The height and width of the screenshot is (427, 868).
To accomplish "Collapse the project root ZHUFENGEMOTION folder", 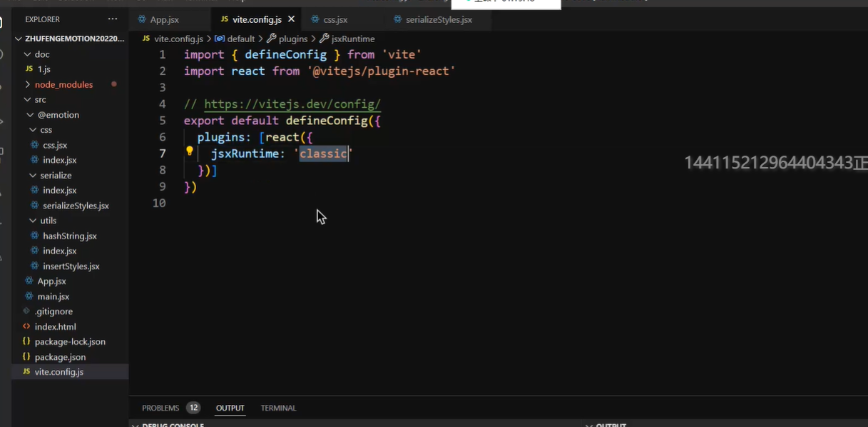I will [x=19, y=39].
